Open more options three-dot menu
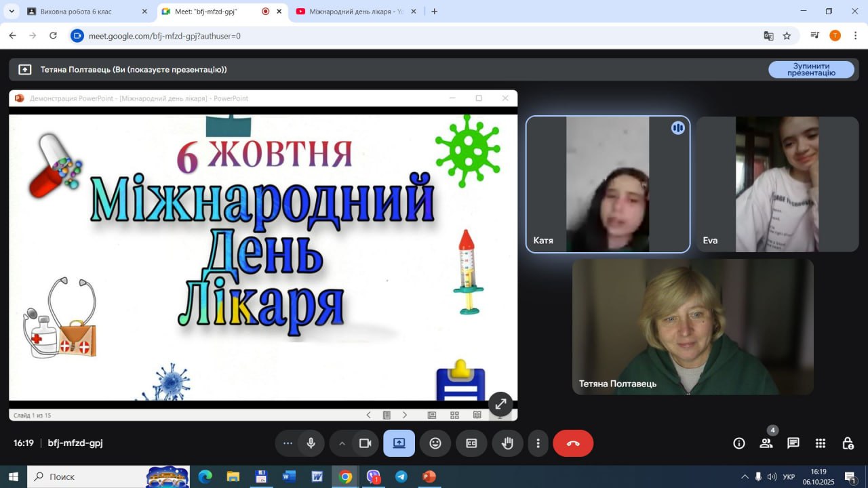Viewport: 868px width, 488px height. pyautogui.click(x=538, y=443)
